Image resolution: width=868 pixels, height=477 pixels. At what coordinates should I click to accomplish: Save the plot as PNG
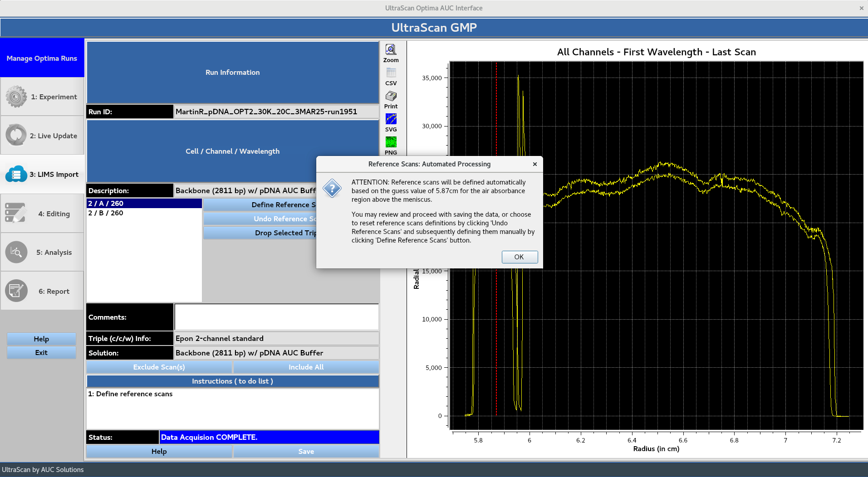pyautogui.click(x=390, y=144)
